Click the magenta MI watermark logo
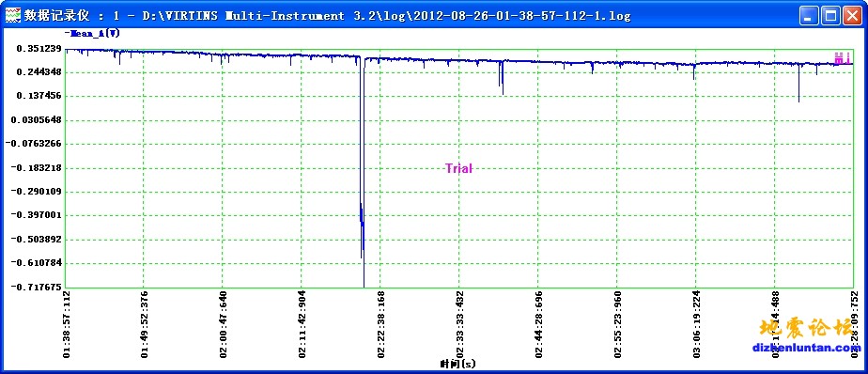The width and height of the screenshot is (868, 374). 843,57
